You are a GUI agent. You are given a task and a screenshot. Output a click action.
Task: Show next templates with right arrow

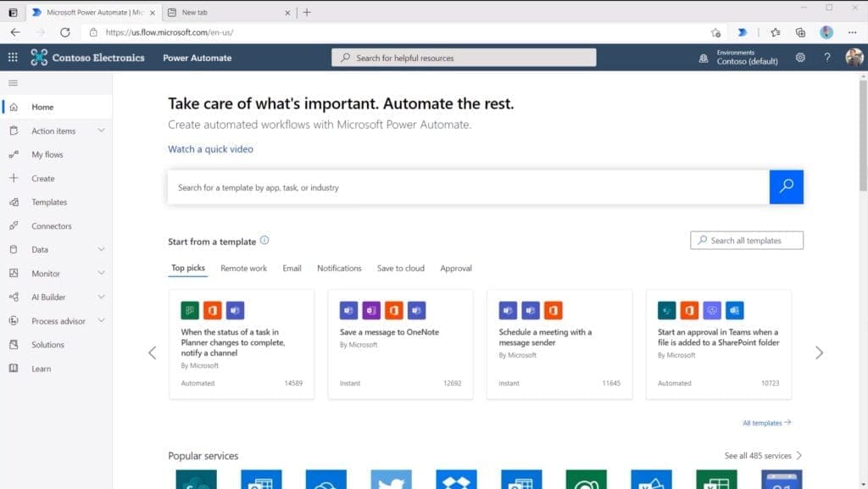point(820,353)
